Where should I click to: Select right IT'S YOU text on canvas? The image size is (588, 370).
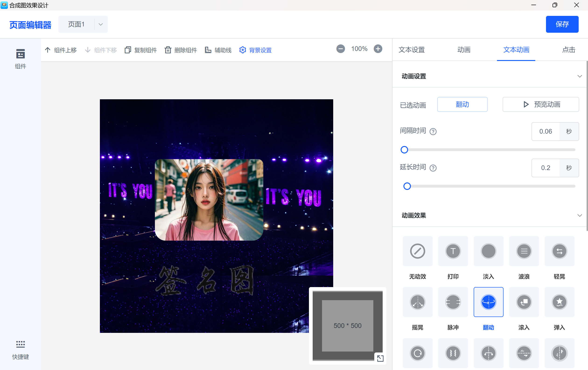click(x=294, y=197)
